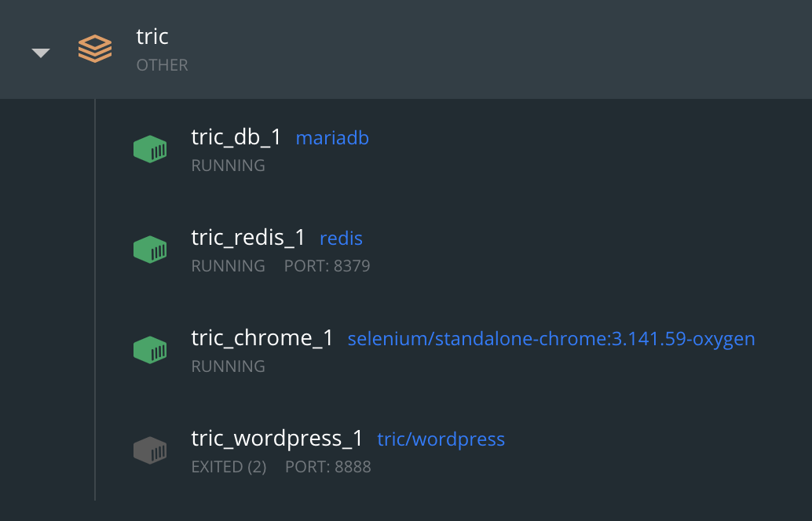Screen dimensions: 812x521
Task: Click the selenium/standalone-chrome:3.141.59-oxygen image link
Action: click(551, 338)
